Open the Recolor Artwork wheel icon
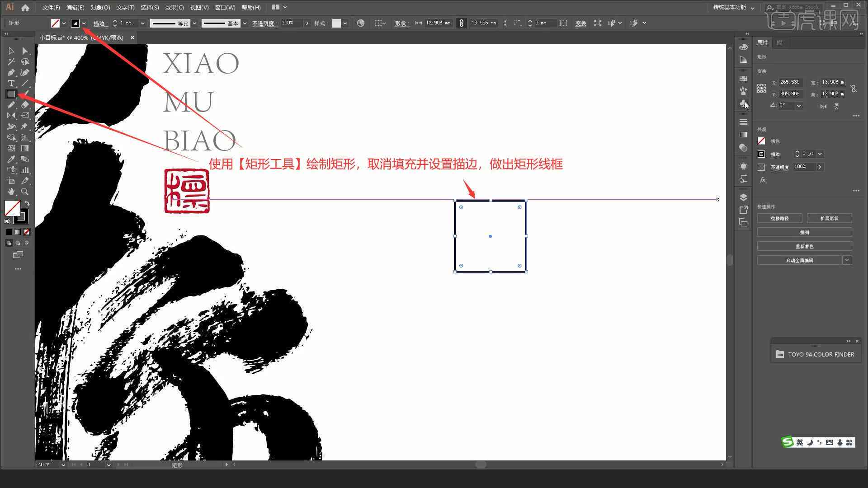Screen dimensions: 868x488 click(x=360, y=23)
